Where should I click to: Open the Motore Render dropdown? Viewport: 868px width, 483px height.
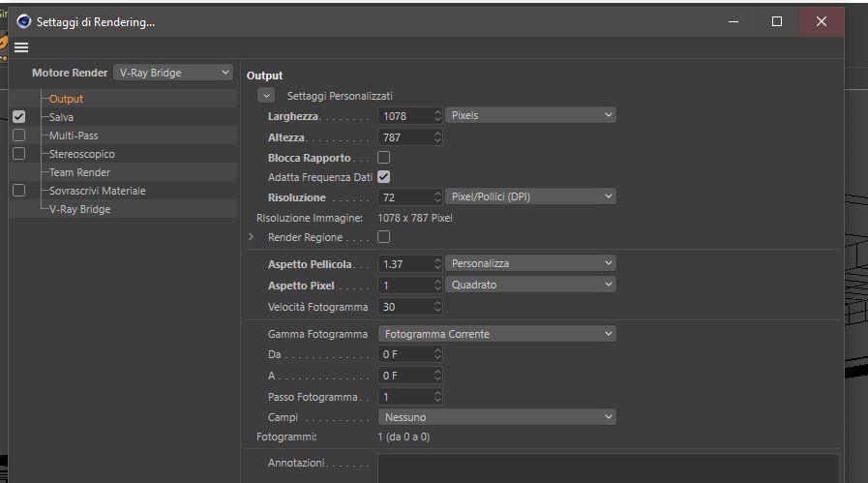173,73
